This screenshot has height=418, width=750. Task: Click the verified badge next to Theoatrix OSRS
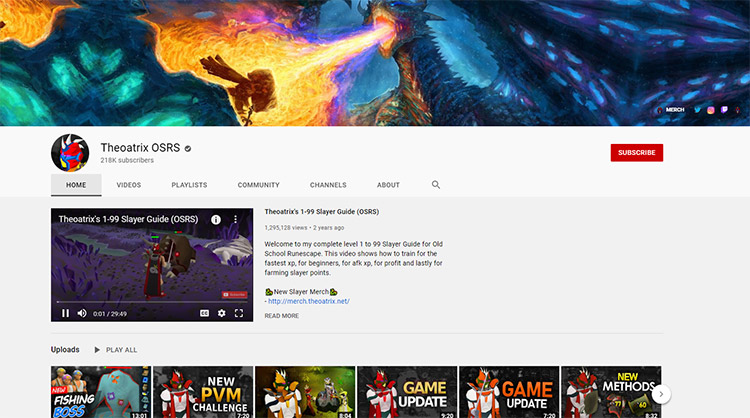pyautogui.click(x=188, y=149)
